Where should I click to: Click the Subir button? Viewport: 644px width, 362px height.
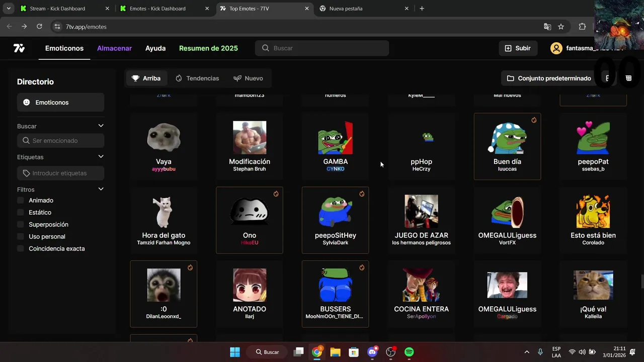tap(518, 48)
